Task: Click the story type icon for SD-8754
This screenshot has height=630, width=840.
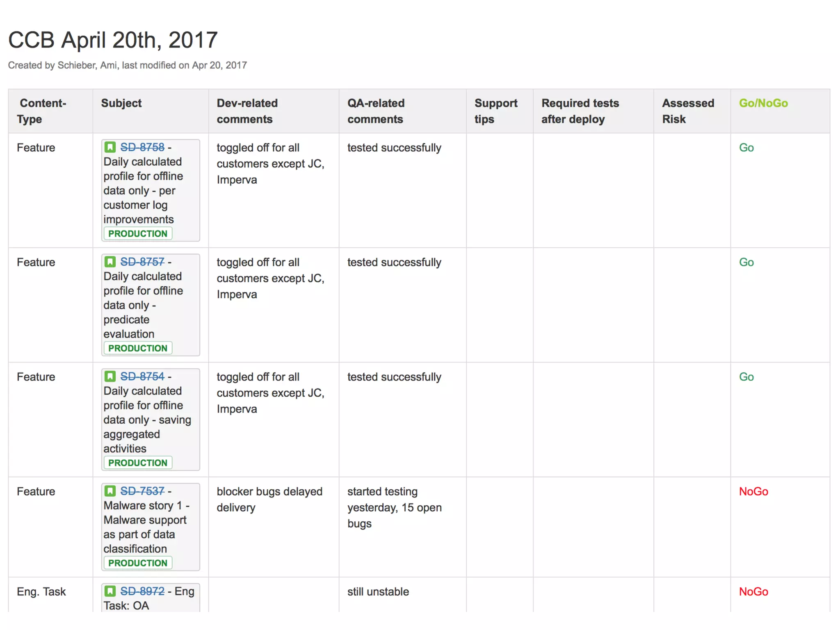Action: click(110, 376)
